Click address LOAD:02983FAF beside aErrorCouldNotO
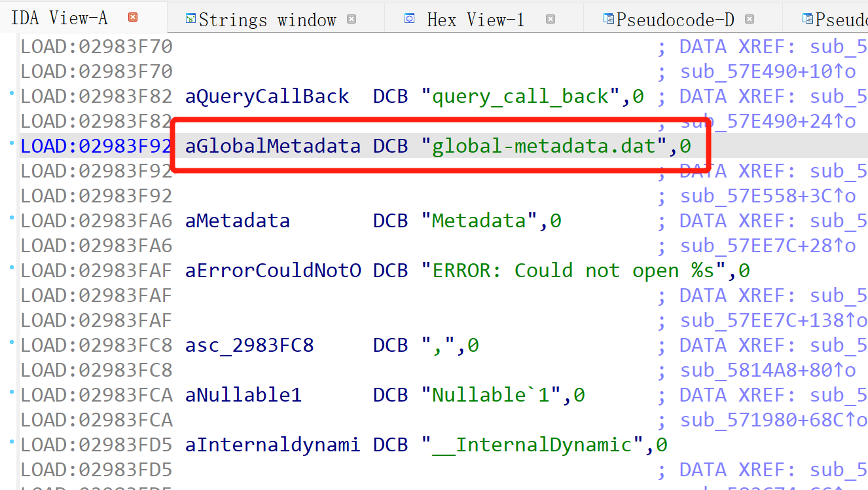The image size is (868, 490). (x=96, y=271)
